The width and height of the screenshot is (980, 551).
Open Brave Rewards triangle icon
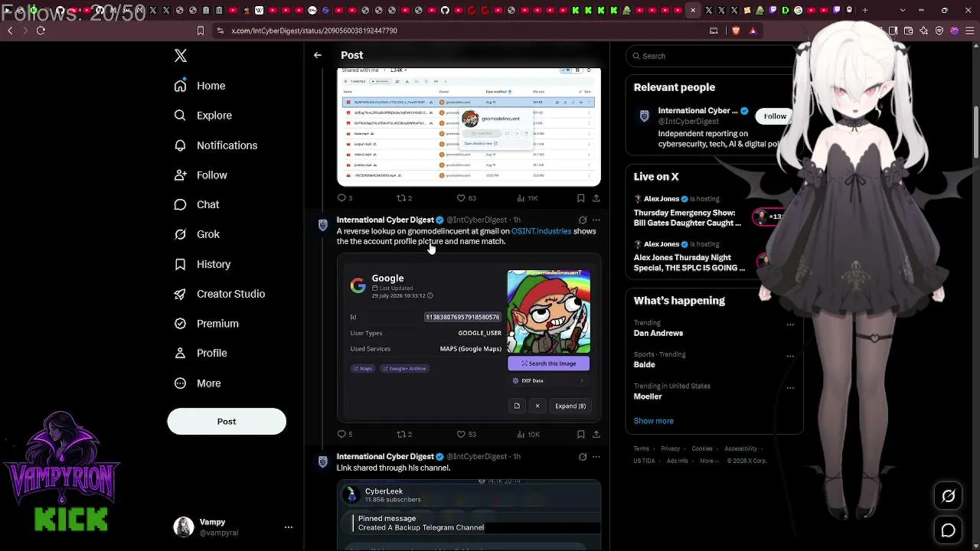click(x=753, y=31)
